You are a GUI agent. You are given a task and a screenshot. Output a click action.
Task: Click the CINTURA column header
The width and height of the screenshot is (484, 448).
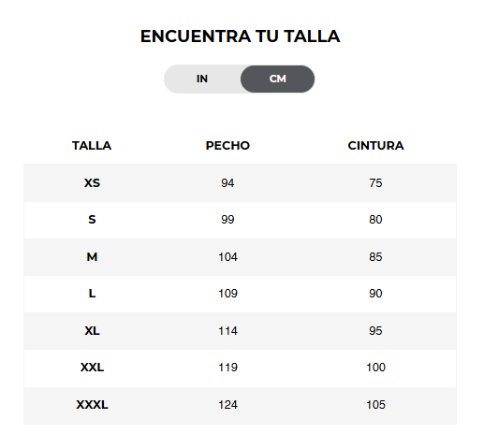point(375,146)
